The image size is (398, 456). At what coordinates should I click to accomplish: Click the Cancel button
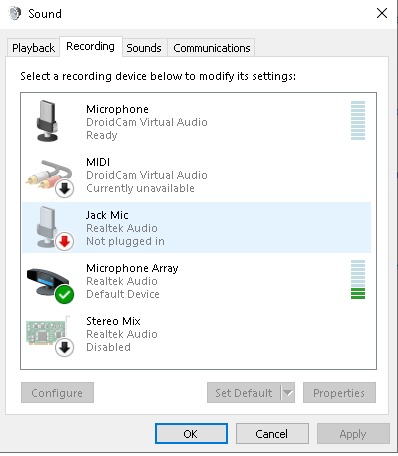272,434
